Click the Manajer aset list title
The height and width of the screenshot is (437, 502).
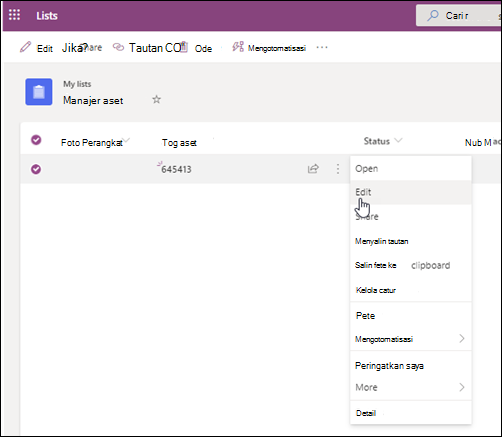[93, 101]
